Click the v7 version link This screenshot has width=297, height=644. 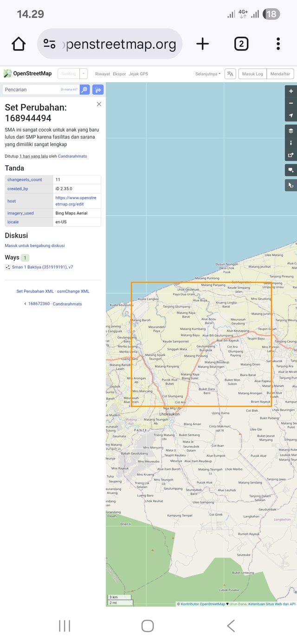[x=71, y=267]
